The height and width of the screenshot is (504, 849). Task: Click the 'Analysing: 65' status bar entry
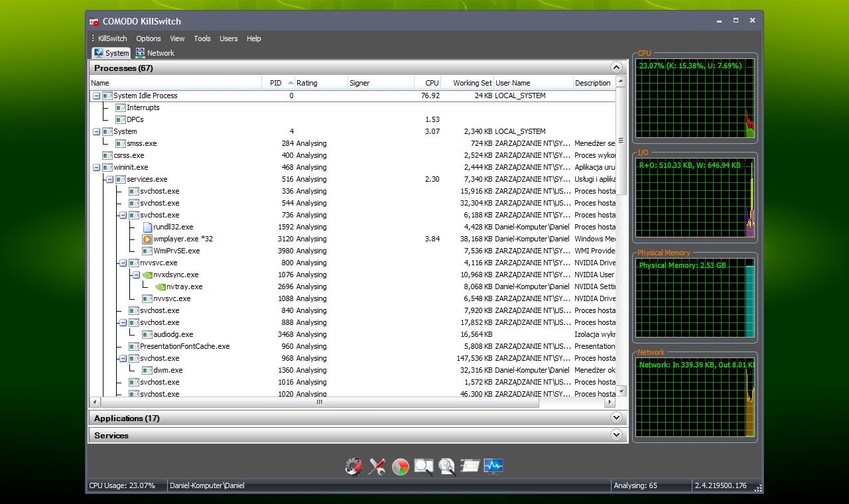tap(635, 485)
